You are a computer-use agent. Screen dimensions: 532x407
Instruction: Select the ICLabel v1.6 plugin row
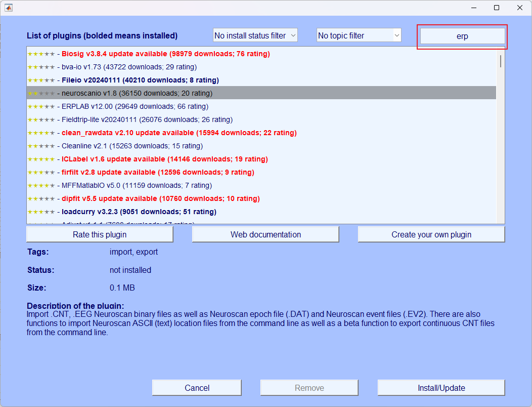pos(261,159)
